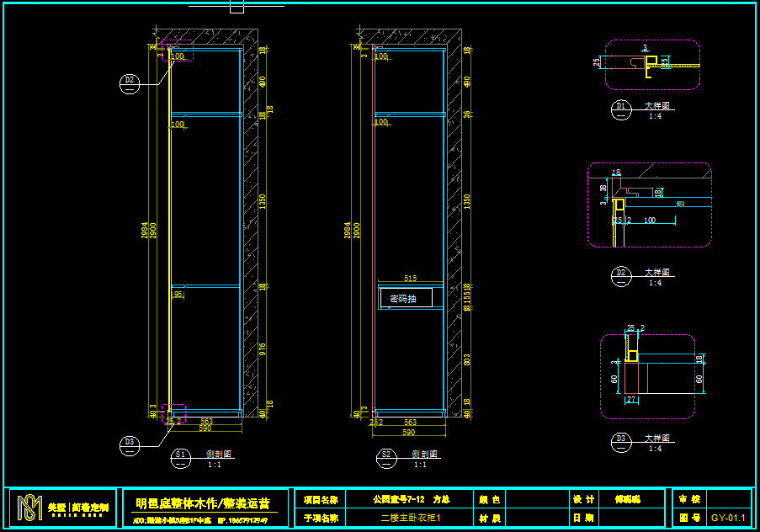Screen dimensions: 760x532
Task: Select the 515 dimension above the drawer
Action: point(411,279)
